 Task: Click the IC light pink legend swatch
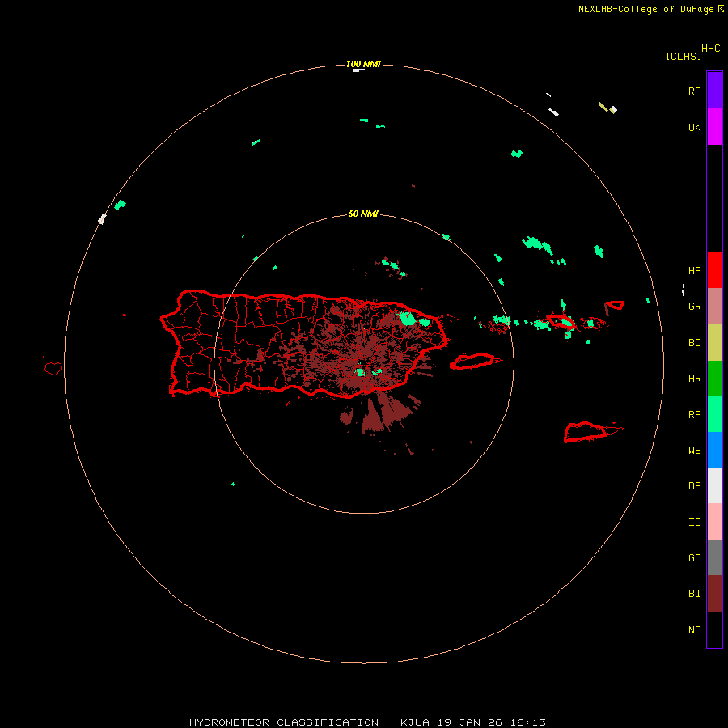[714, 522]
